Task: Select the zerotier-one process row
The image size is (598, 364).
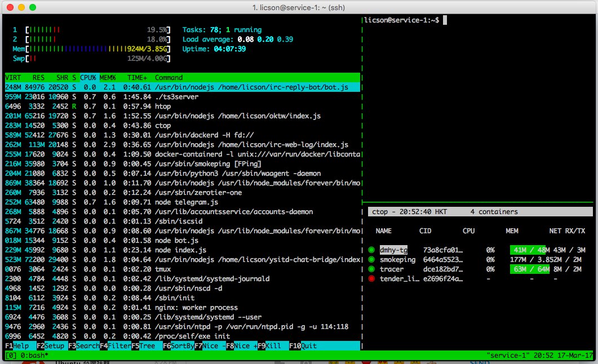Action: 182,193
